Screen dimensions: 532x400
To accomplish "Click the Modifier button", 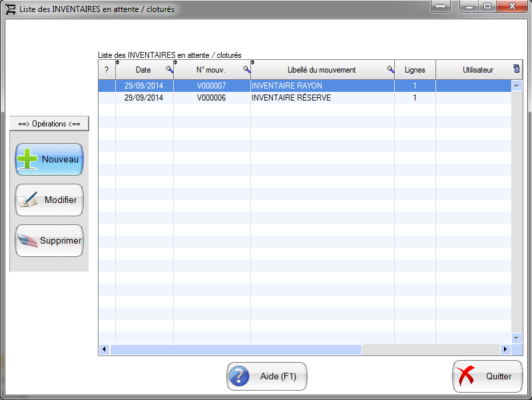I will pyautogui.click(x=49, y=200).
